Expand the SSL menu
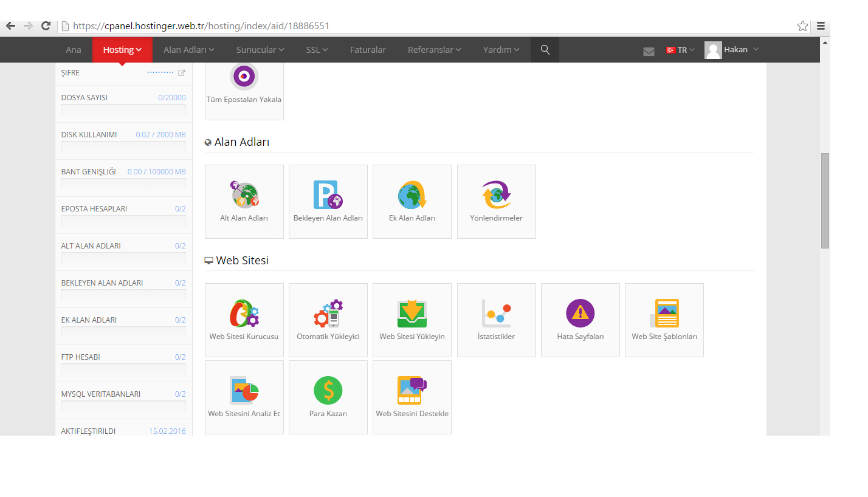868x497 pixels. click(x=317, y=50)
